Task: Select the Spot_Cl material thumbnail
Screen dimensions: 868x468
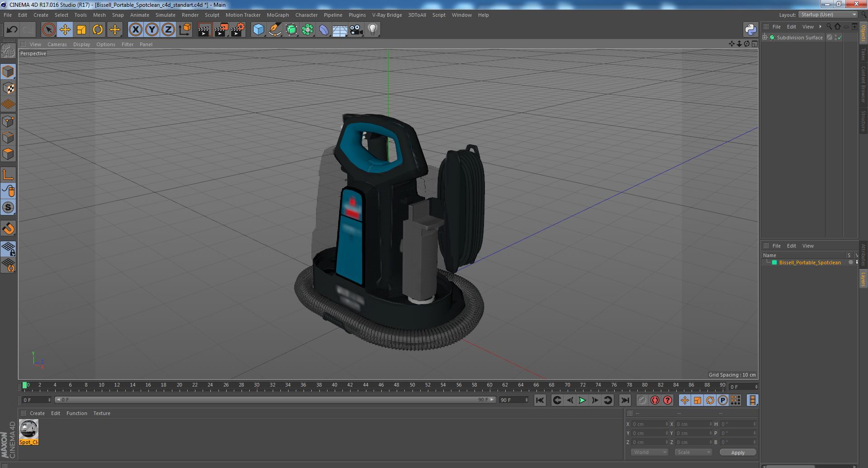Action: pos(28,432)
